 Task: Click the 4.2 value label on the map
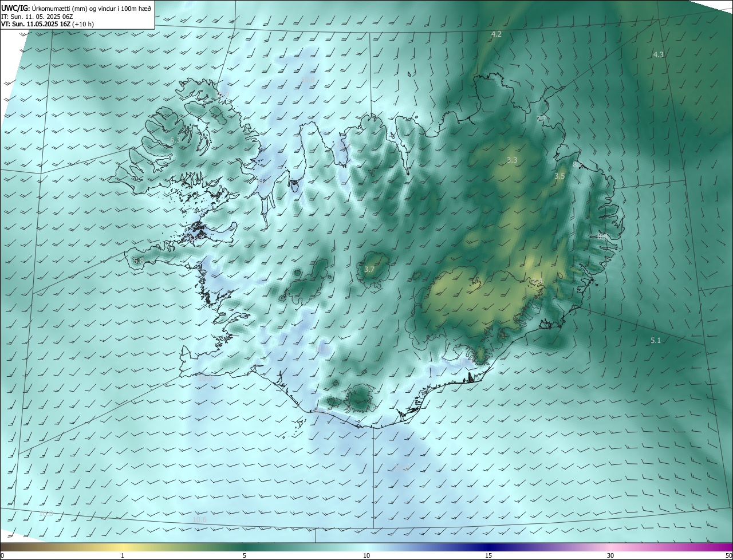pos(496,34)
